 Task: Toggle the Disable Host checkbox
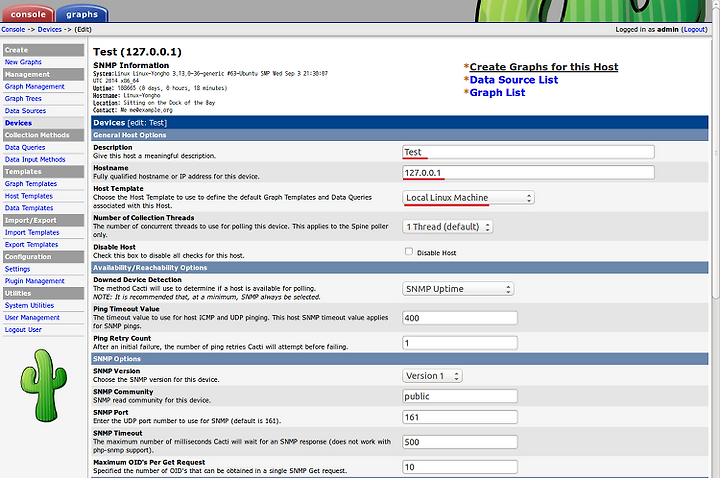click(409, 251)
